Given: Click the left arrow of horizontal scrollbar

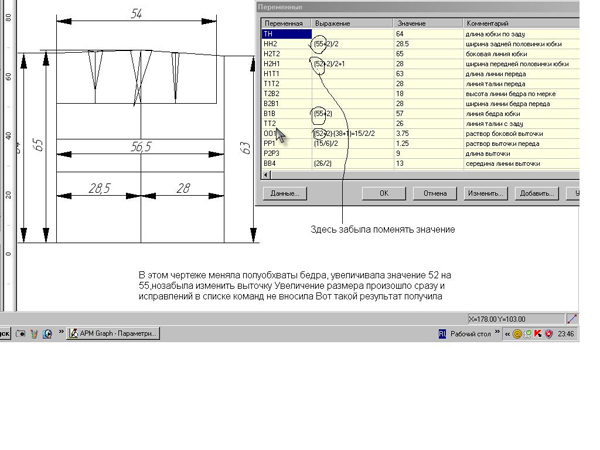Looking at the screenshot, I should coord(266,175).
